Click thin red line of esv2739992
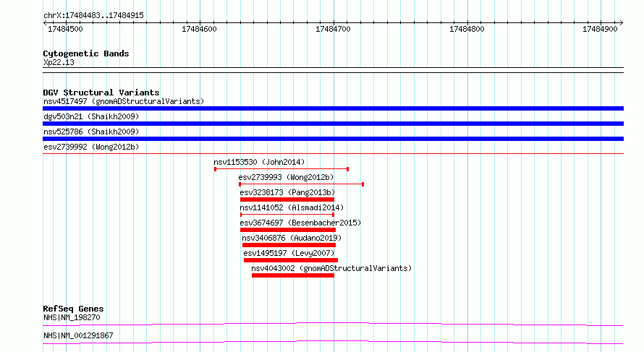Image resolution: width=644 pixels, height=352 pixels. pyautogui.click(x=333, y=154)
